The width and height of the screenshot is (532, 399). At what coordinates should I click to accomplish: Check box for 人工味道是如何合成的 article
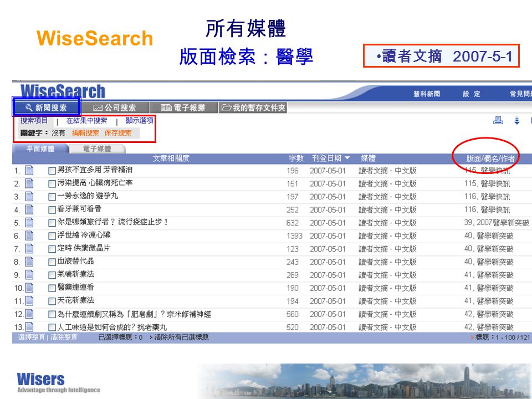[x=52, y=328]
